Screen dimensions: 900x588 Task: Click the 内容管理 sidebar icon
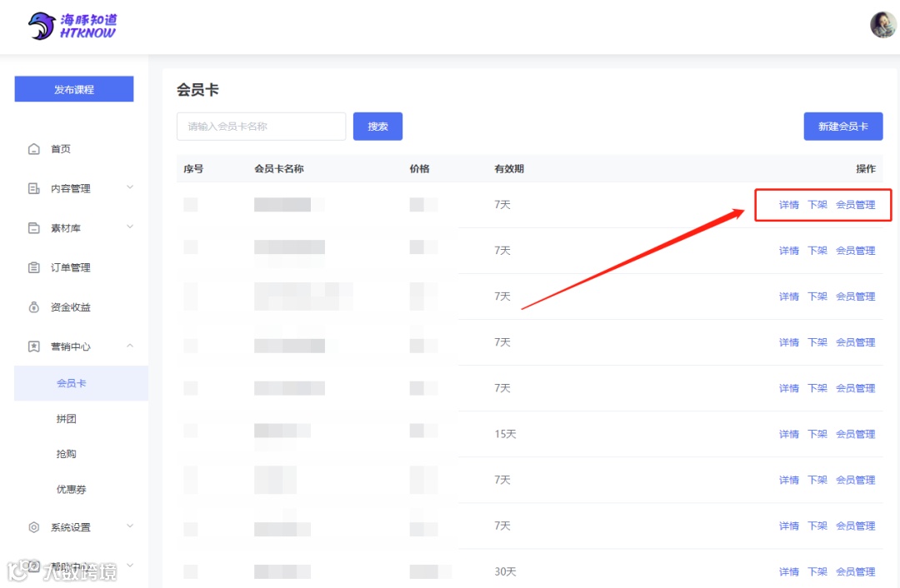pyautogui.click(x=34, y=188)
